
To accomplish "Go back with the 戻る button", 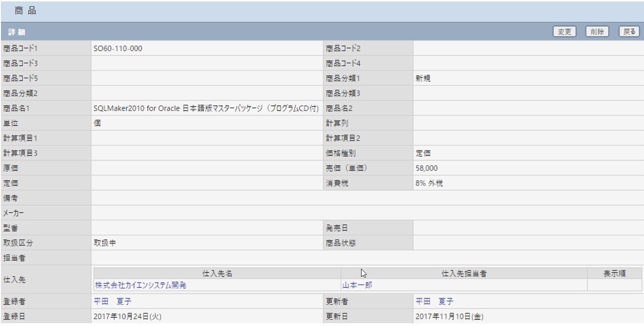I will (x=629, y=32).
